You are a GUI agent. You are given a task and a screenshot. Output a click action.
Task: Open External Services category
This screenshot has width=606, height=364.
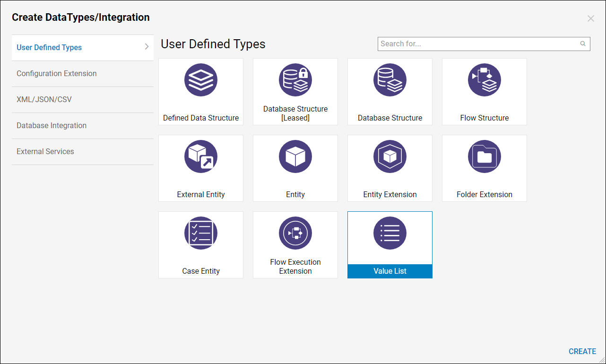(x=83, y=152)
